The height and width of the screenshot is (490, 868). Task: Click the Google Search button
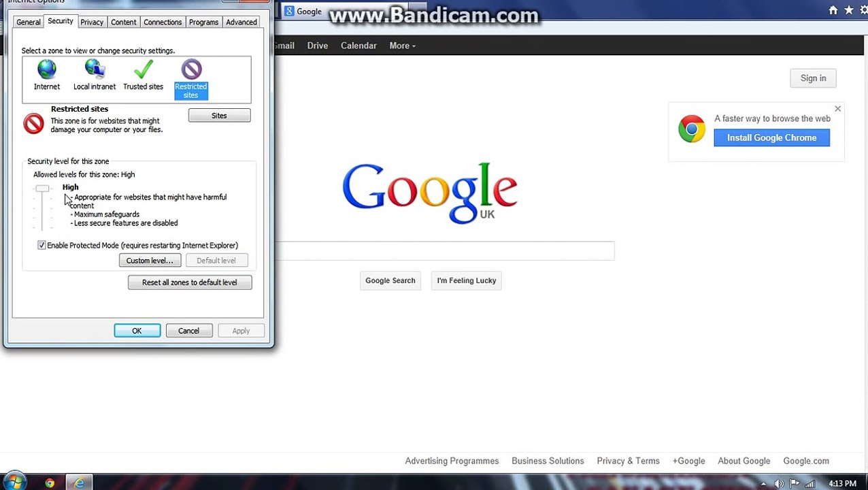coord(390,280)
